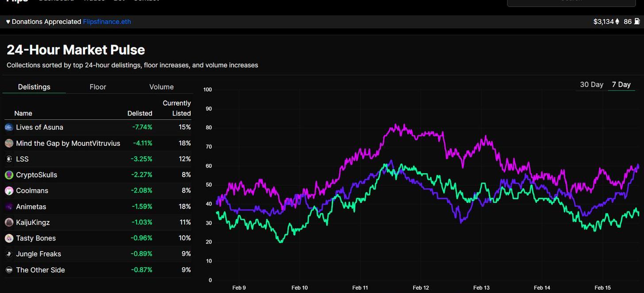Open the Flipsfinance.eth donation link

click(107, 22)
